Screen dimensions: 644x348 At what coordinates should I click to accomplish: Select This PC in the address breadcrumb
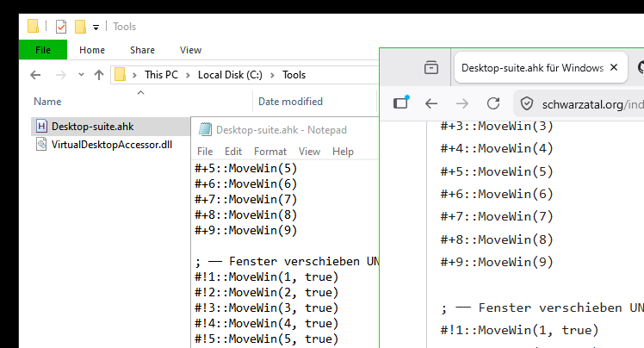pos(161,75)
